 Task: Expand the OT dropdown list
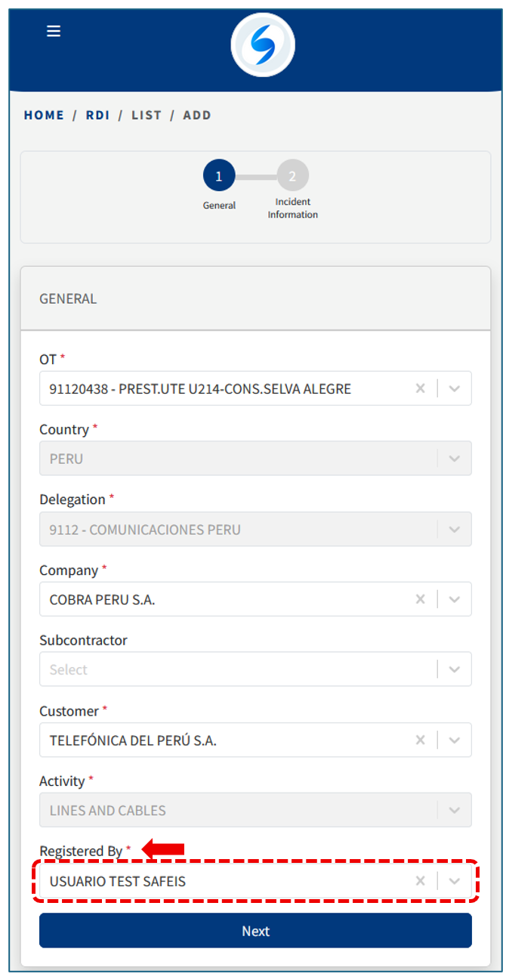455,388
